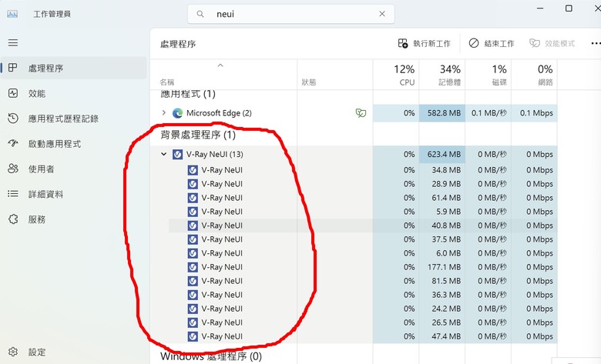Click the 處理程序 page title
The image size is (601, 364).
click(178, 44)
